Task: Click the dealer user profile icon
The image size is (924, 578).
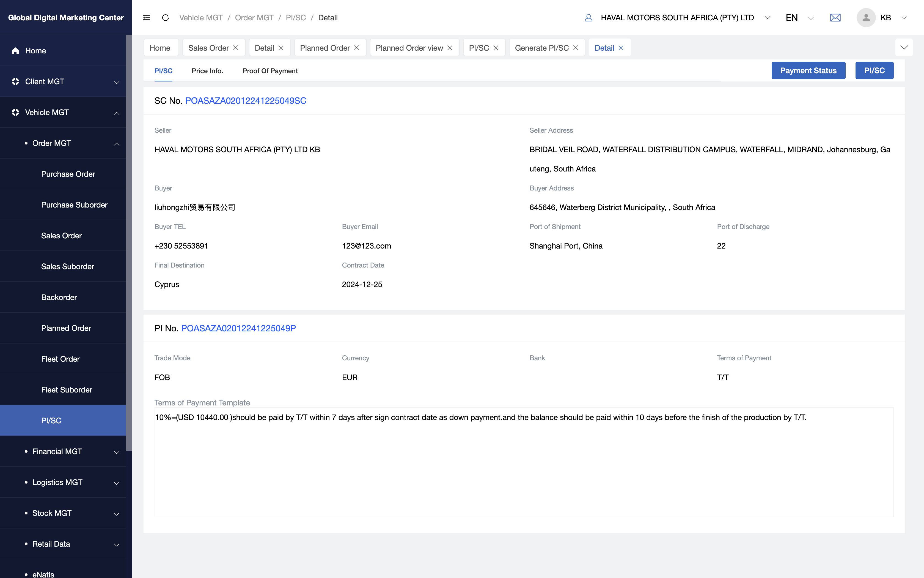Action: (x=588, y=18)
